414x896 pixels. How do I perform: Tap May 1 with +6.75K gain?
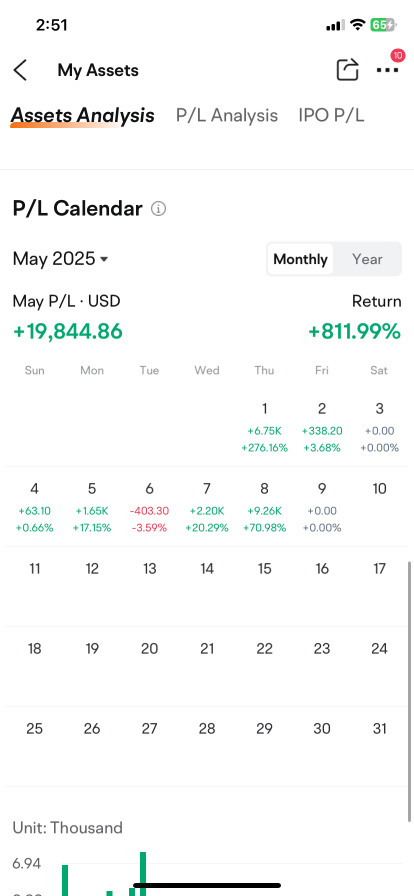coord(264,427)
